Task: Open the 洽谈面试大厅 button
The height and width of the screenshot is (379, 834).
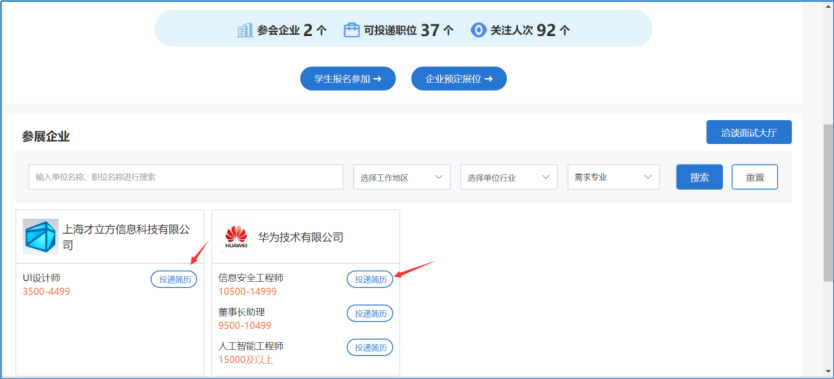Action: pos(749,132)
